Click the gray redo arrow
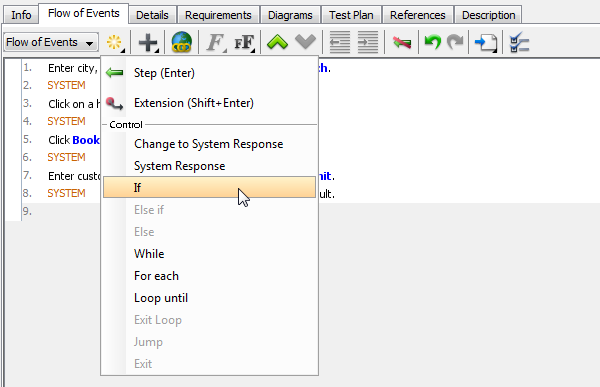 click(455, 42)
